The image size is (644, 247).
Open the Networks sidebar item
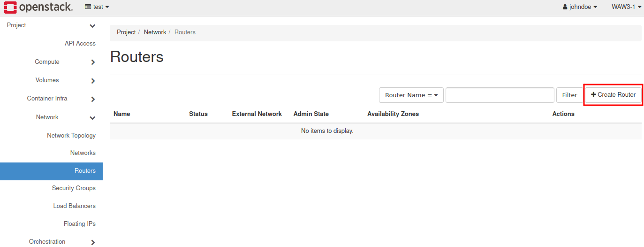click(83, 153)
